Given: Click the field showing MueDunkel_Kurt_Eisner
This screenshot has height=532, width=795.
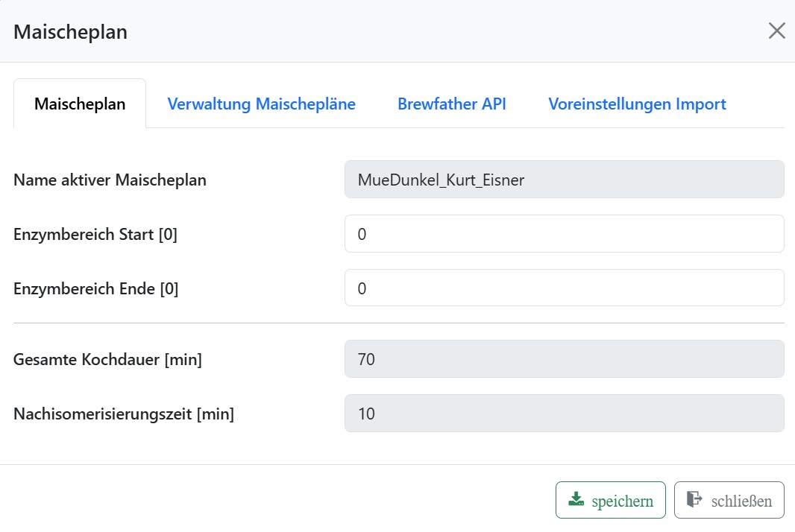Looking at the screenshot, I should coord(564,180).
